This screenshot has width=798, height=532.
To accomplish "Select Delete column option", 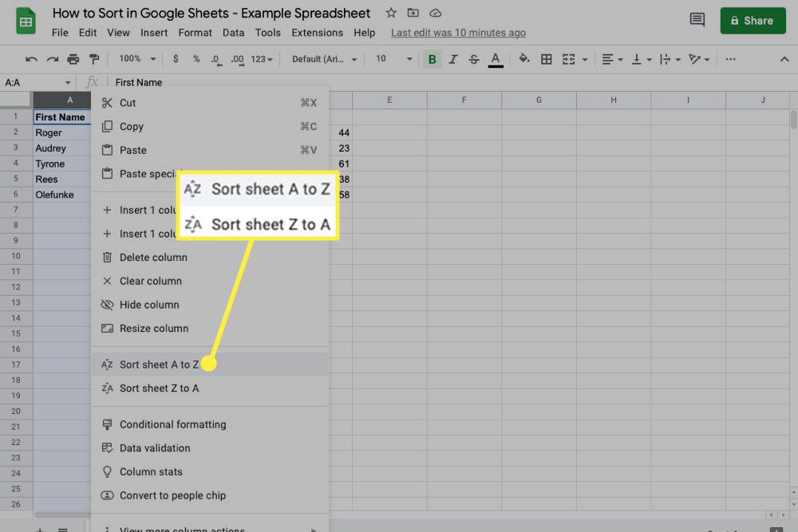I will tap(210, 258).
